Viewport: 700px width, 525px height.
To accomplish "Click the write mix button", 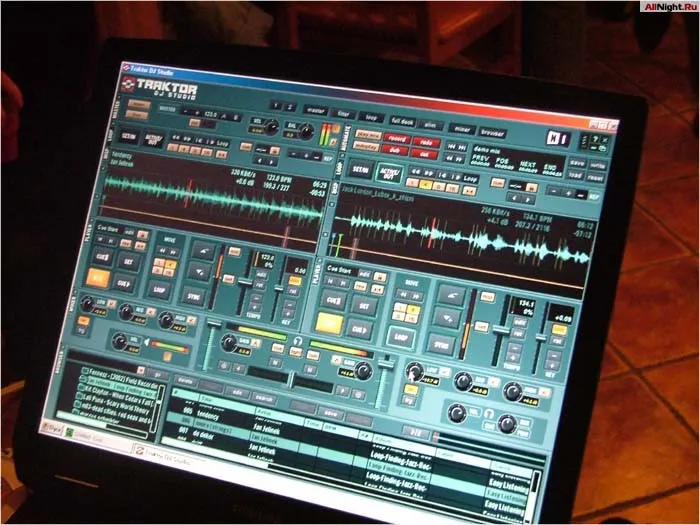I will (597, 166).
